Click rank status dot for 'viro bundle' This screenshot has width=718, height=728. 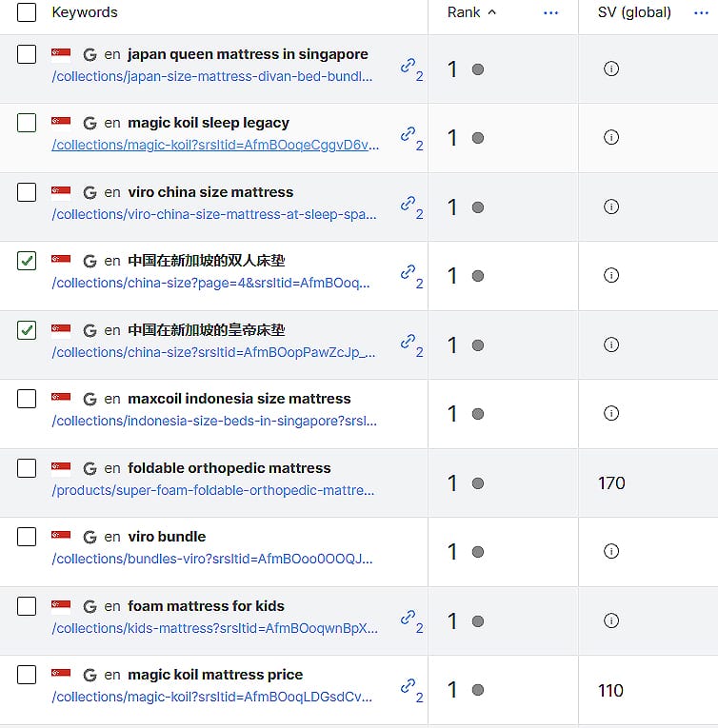coord(478,552)
